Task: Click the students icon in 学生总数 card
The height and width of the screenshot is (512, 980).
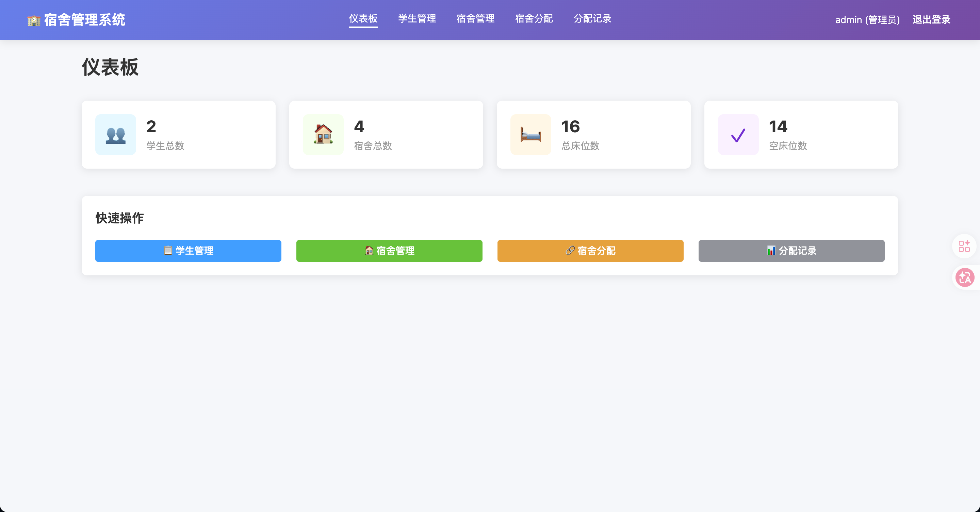Action: [116, 135]
